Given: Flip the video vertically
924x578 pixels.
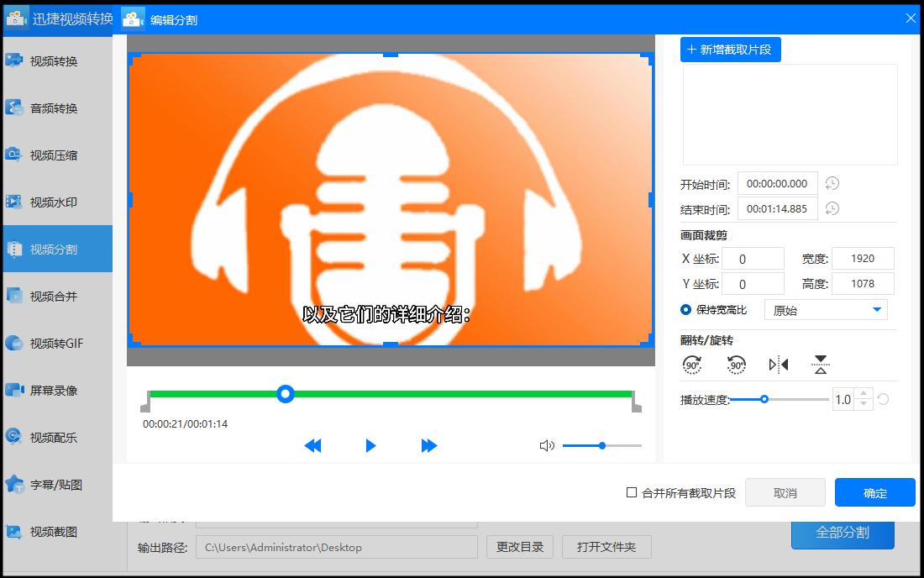Looking at the screenshot, I should click(x=819, y=363).
